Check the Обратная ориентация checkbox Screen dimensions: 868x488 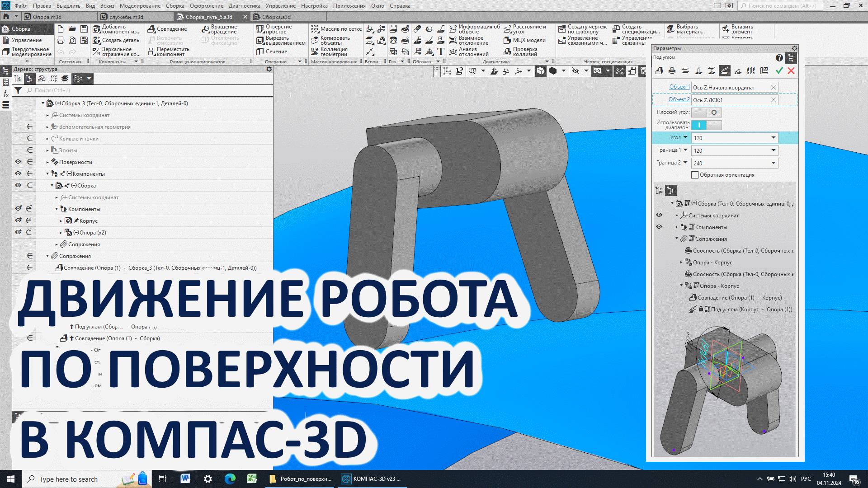point(695,175)
